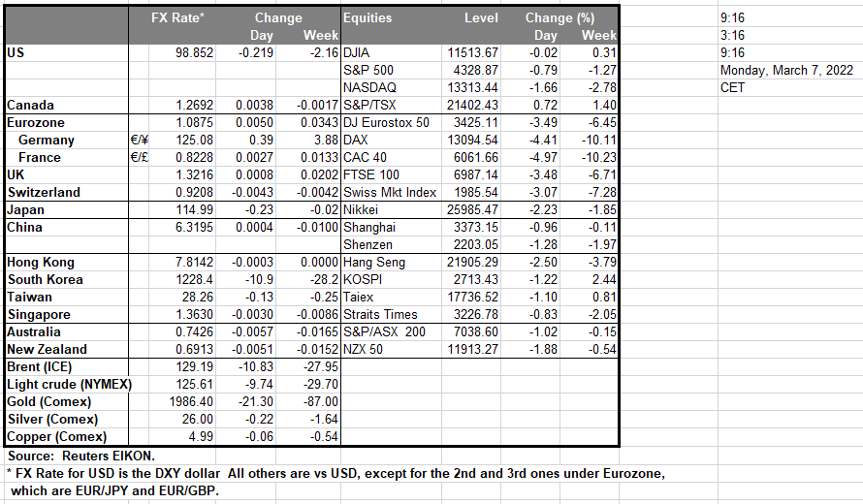Click Gold (Comex) price 1986.40
This screenshot has width=863, height=504.
click(192, 402)
